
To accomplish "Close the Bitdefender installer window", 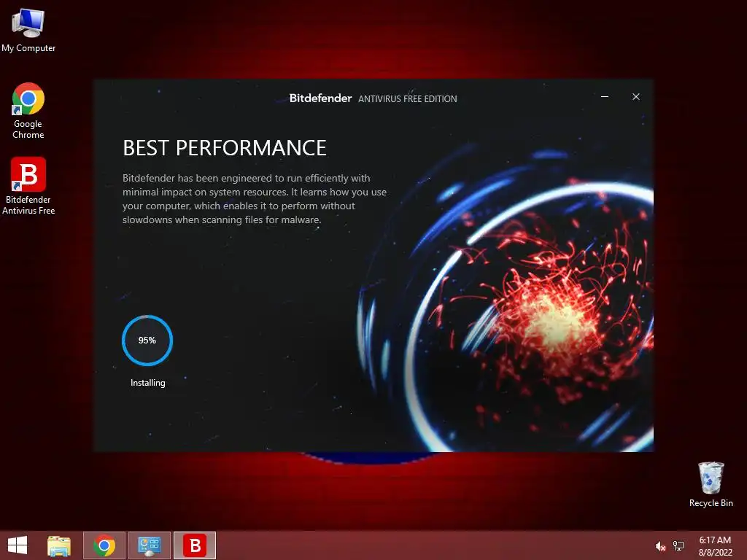I will 636,97.
